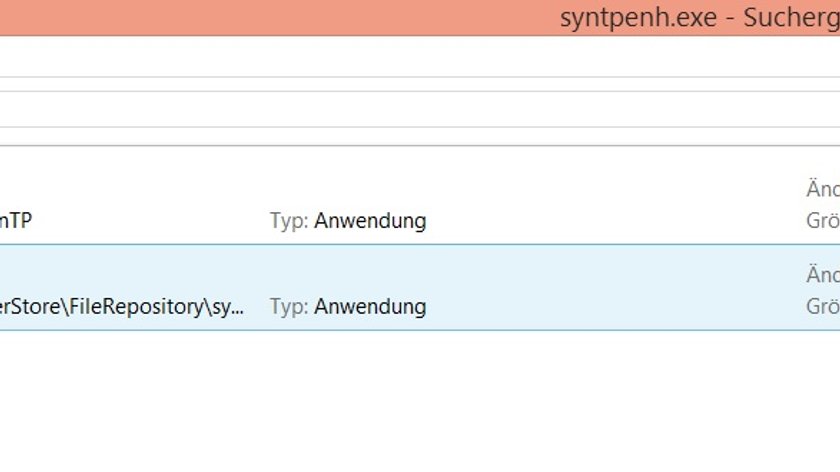Click "Anwendung" value in the highlighted row
This screenshot has height=472, width=840.
click(370, 307)
